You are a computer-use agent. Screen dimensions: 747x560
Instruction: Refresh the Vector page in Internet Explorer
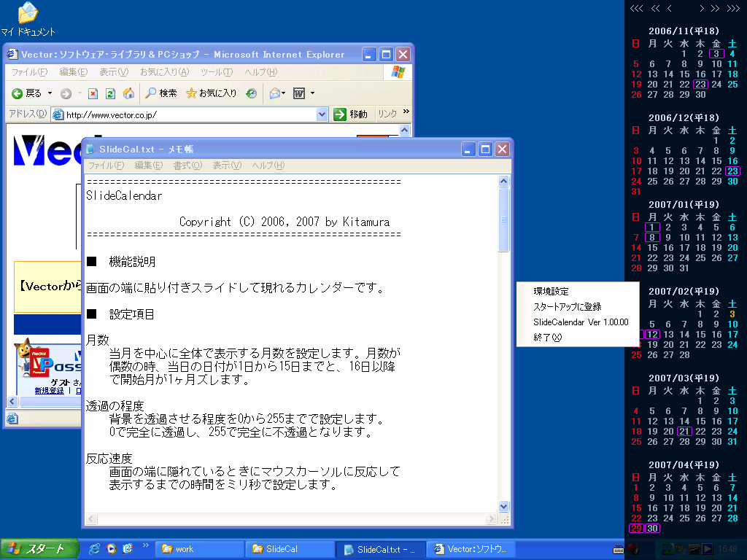coord(111,94)
